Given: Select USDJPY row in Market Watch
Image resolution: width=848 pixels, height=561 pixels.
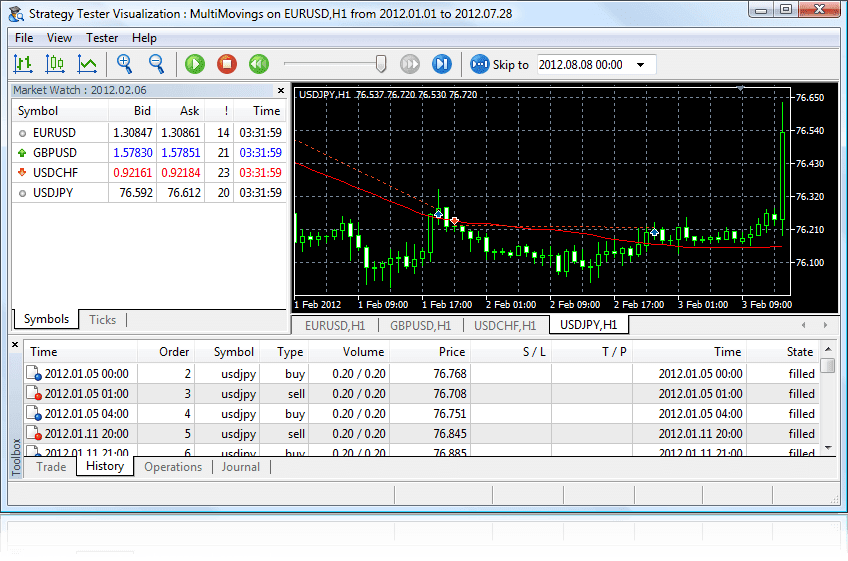Looking at the screenshot, I should click(x=149, y=193).
